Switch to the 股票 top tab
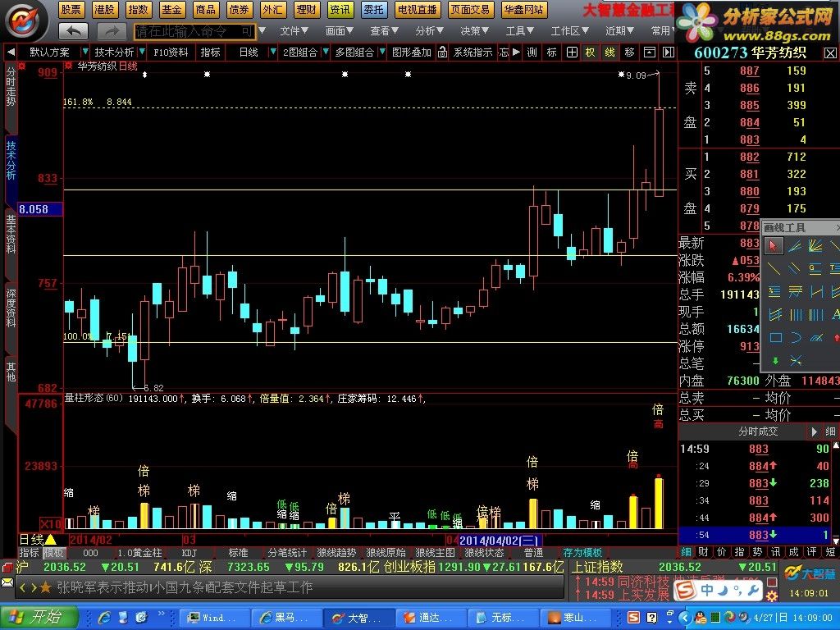The height and width of the screenshot is (630, 840). point(71,10)
